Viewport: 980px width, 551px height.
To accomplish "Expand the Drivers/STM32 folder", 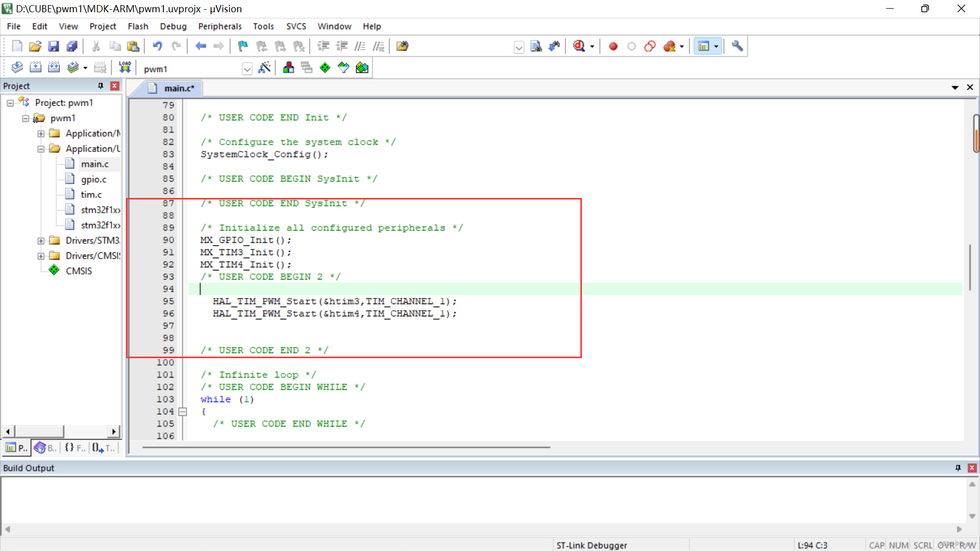I will 41,241.
